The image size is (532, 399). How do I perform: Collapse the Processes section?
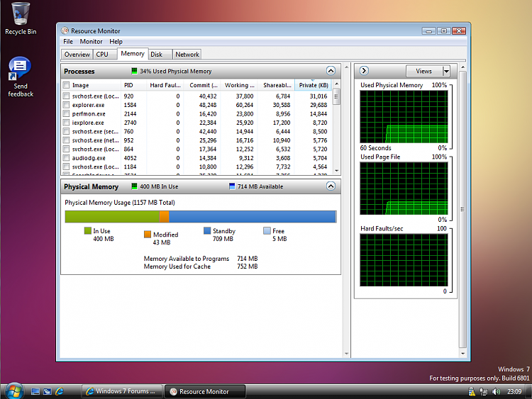(331, 70)
